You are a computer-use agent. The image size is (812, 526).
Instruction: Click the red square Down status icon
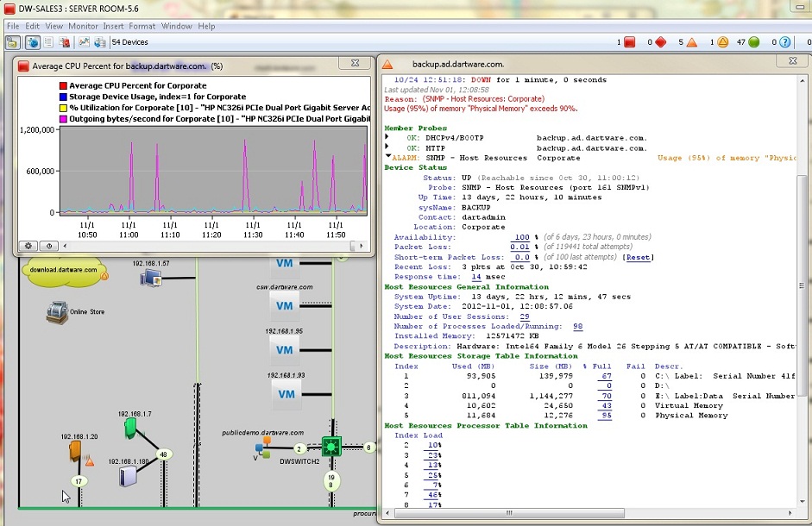629,41
